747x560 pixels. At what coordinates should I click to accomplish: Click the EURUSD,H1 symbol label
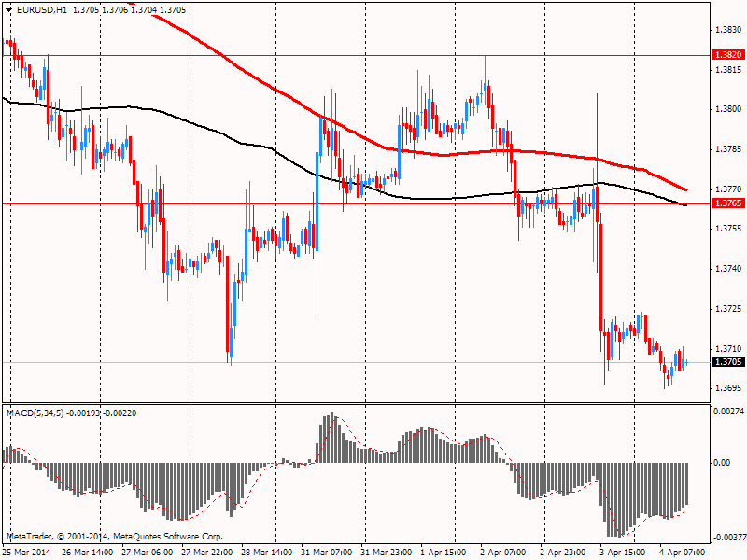point(42,10)
